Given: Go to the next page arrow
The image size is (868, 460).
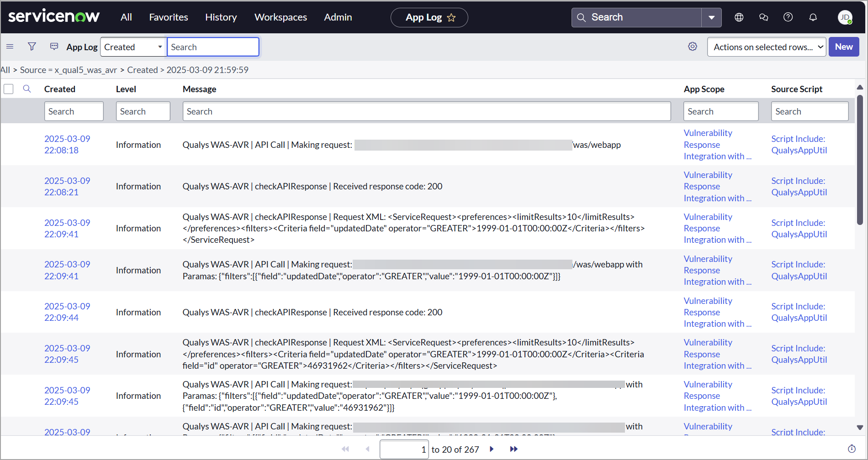Looking at the screenshot, I should (492, 449).
